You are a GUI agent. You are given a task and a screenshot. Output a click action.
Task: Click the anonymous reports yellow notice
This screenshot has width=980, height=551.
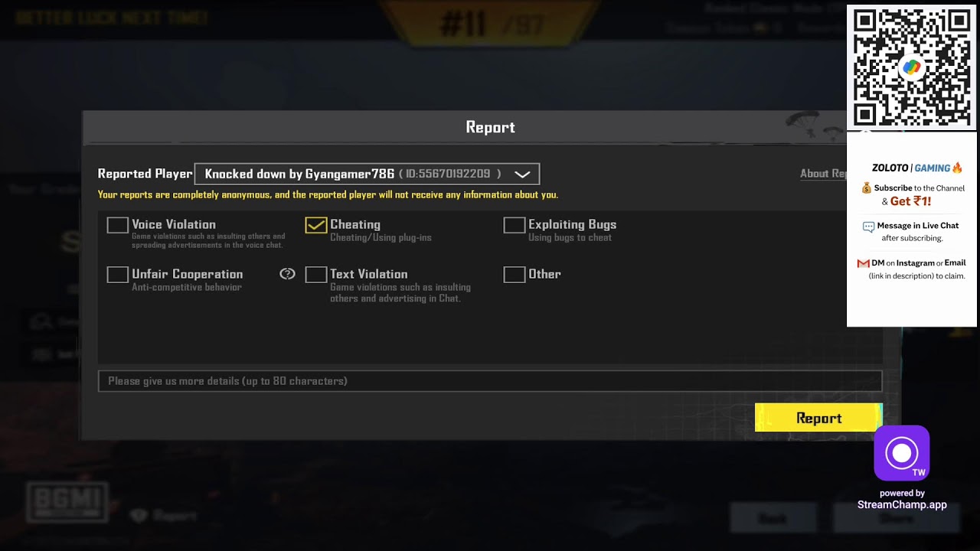click(328, 195)
